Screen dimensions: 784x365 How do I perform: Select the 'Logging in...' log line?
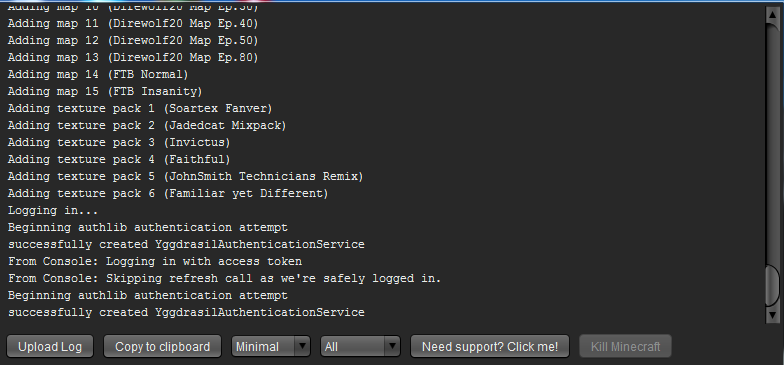tap(53, 210)
